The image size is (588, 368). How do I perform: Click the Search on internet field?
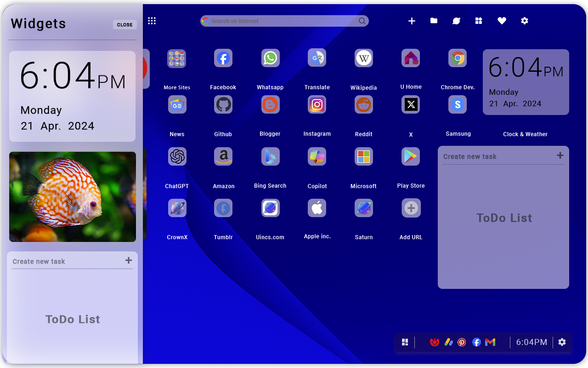[x=284, y=21]
